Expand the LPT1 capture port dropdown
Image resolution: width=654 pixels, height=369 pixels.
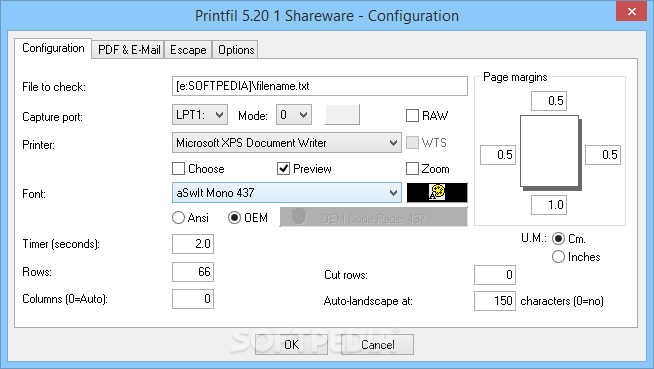[200, 115]
